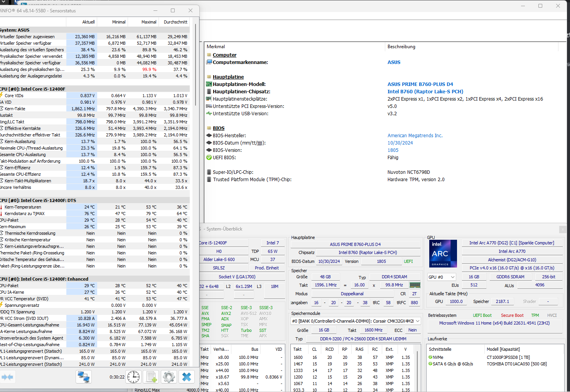Screen dimensions: 570x392
Task: Click the Kern-Auslastung sensor row
Action: (x=94, y=141)
